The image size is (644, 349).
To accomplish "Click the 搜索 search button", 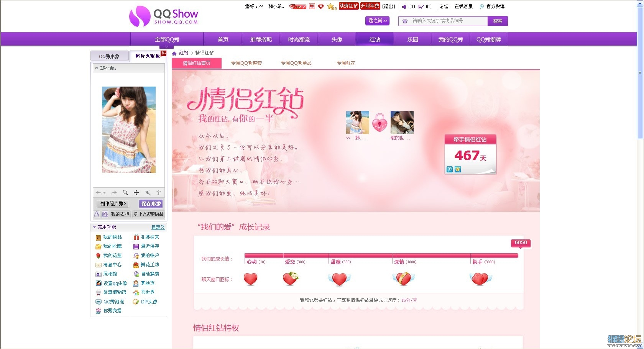I will point(498,21).
